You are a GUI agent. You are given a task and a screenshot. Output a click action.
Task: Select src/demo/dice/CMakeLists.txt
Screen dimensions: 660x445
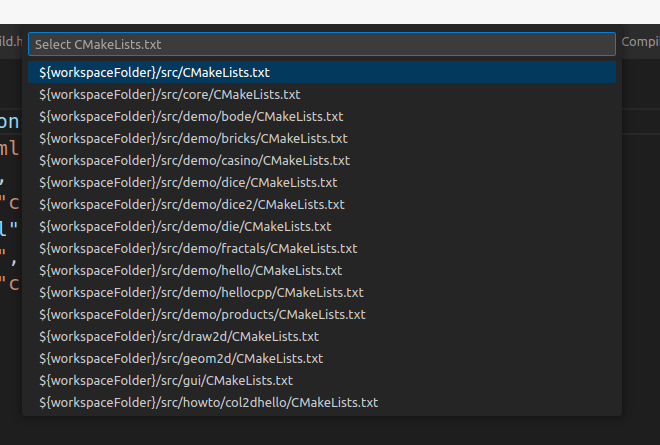click(188, 183)
